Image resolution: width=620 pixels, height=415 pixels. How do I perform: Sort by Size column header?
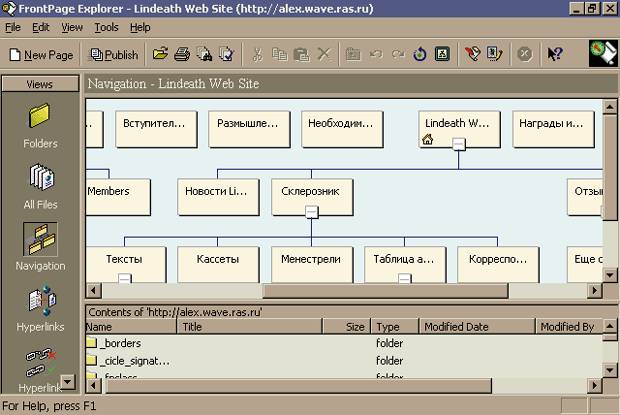(x=346, y=327)
